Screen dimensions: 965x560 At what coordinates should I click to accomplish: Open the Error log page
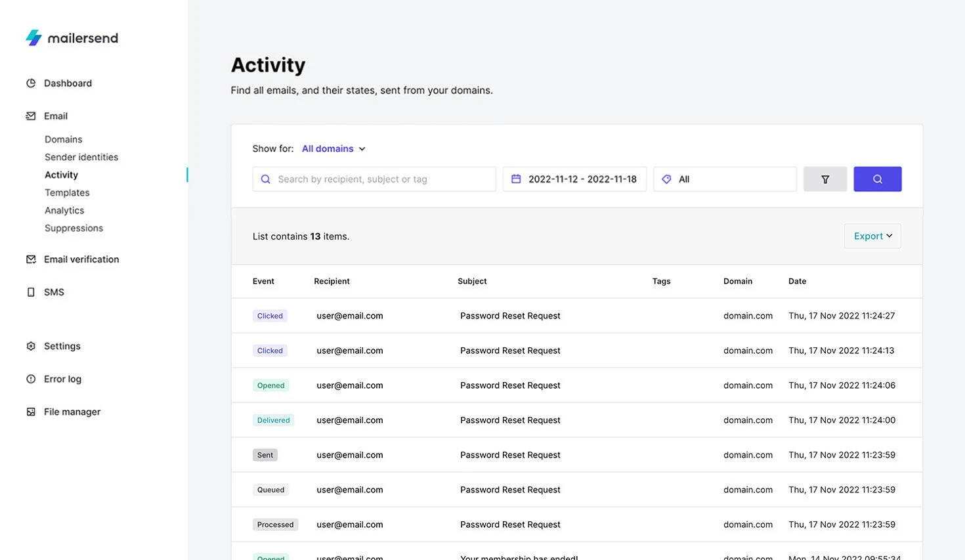(62, 379)
